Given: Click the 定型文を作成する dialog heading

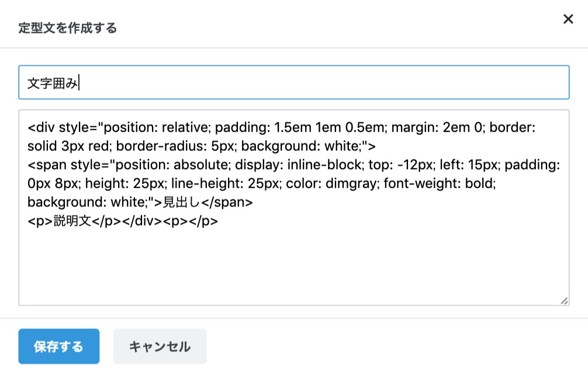Looking at the screenshot, I should pos(67,28).
